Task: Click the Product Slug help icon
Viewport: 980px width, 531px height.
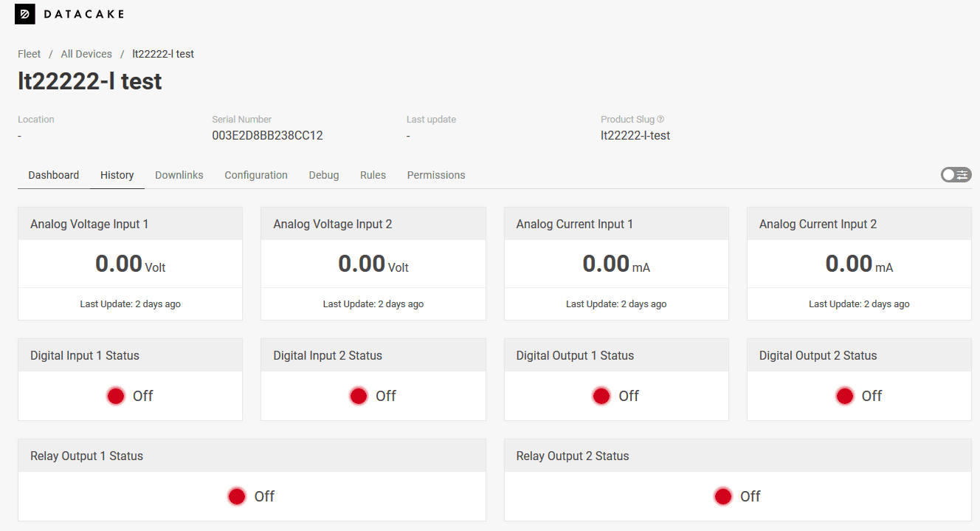Action: point(660,119)
